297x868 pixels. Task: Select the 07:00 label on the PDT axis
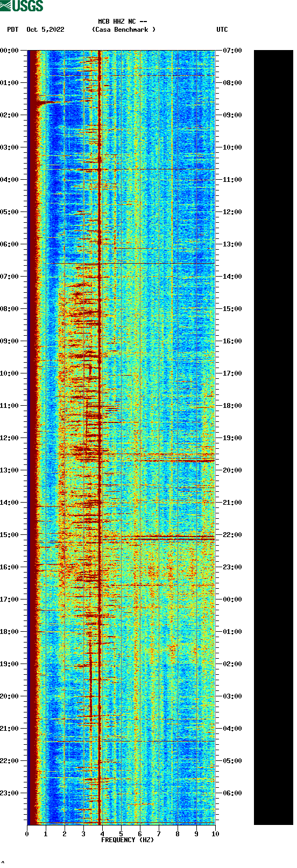(9, 277)
